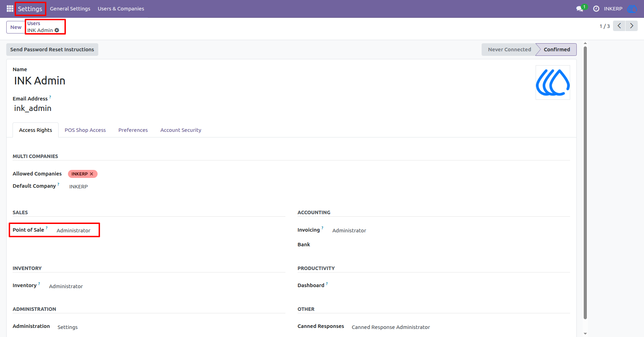Screen dimensions: 644x337
Task: Open Inventory access level dropdown
Action: (x=66, y=286)
